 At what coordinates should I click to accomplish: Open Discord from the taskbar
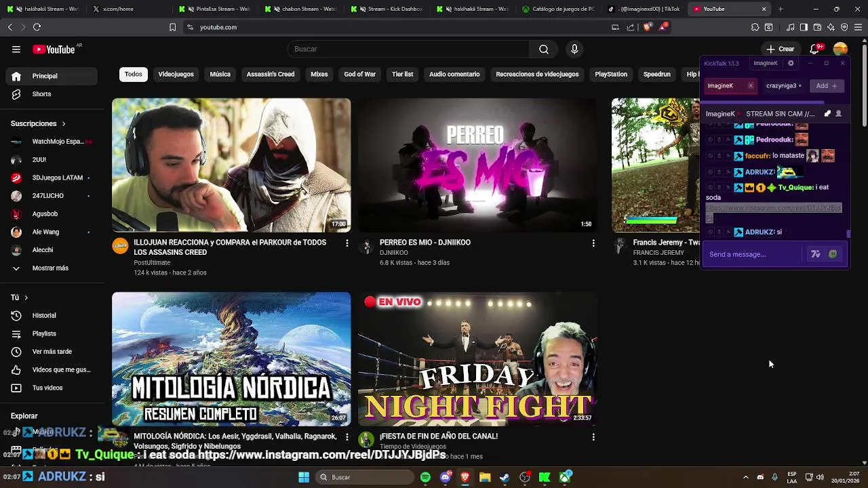pos(446,477)
